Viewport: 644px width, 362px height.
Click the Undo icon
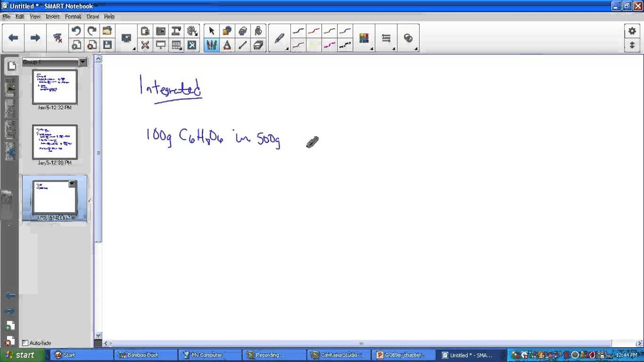76,31
